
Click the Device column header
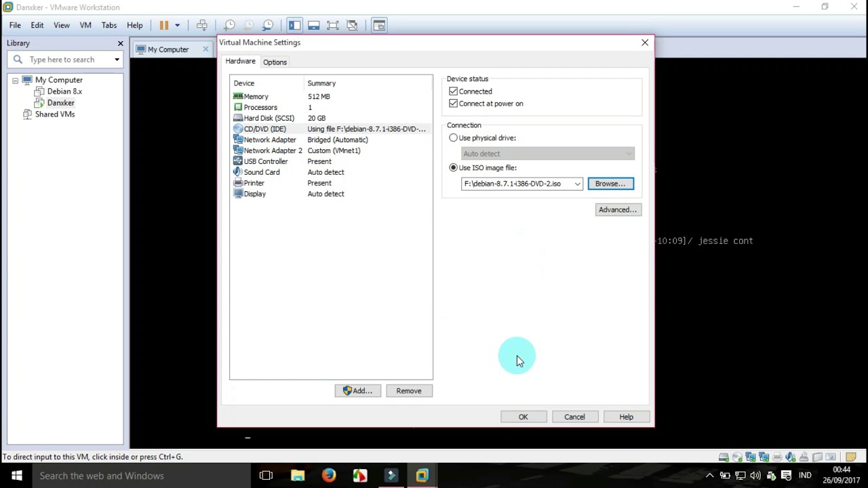(x=267, y=83)
